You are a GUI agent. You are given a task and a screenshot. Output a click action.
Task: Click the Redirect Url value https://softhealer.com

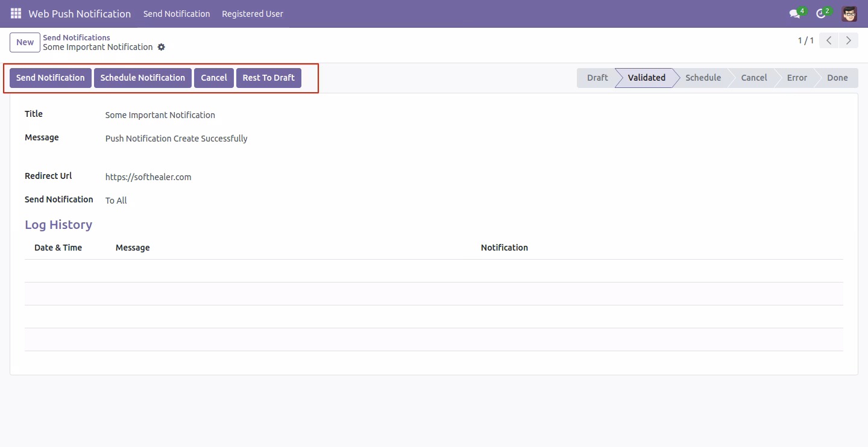148,177
